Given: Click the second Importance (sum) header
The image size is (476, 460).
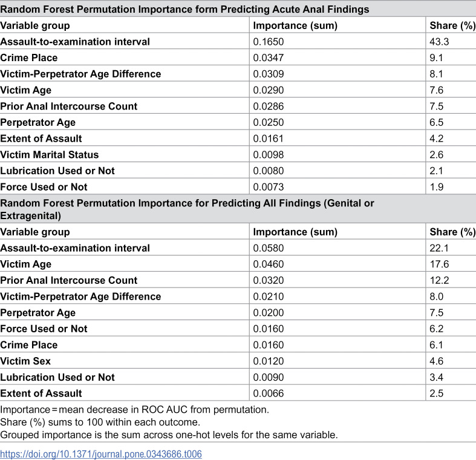Looking at the screenshot, I should (x=295, y=232).
